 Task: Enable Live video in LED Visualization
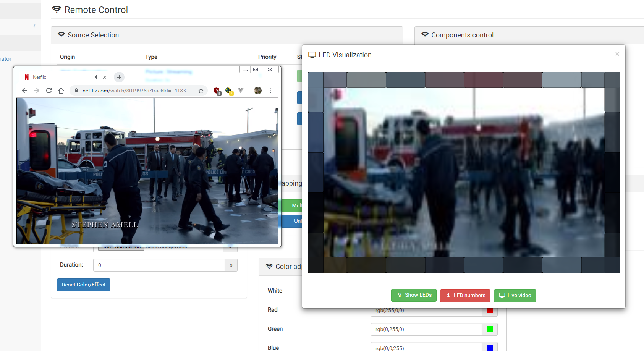click(x=515, y=296)
